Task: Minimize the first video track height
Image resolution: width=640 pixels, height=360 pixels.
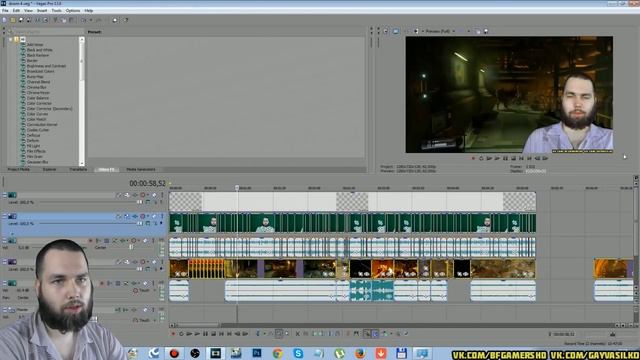Action: pos(4,194)
